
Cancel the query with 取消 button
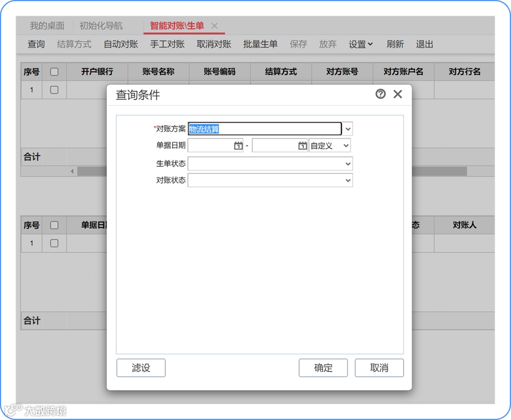[379, 368]
